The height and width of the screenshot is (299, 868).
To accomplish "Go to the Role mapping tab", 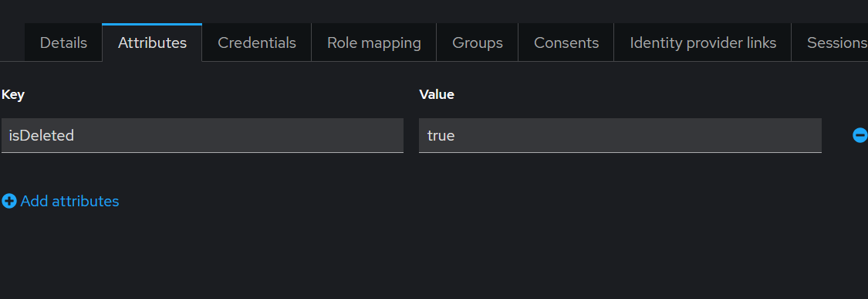I will [x=374, y=42].
